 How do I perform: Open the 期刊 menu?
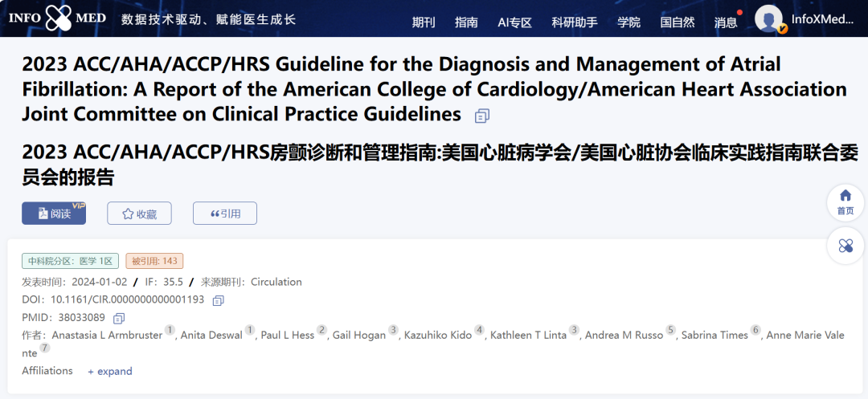pos(424,22)
